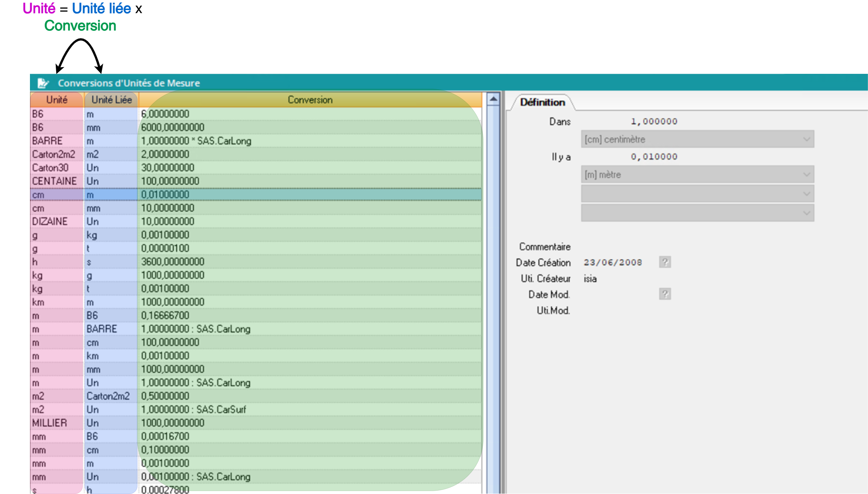The height and width of the screenshot is (494, 868).
Task: Select the km to m conversion row
Action: [172, 302]
